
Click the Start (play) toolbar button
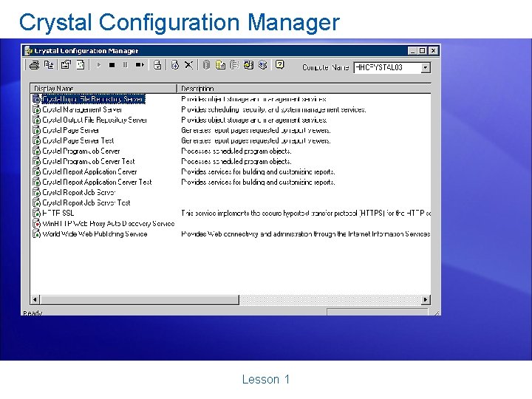pyautogui.click(x=98, y=65)
